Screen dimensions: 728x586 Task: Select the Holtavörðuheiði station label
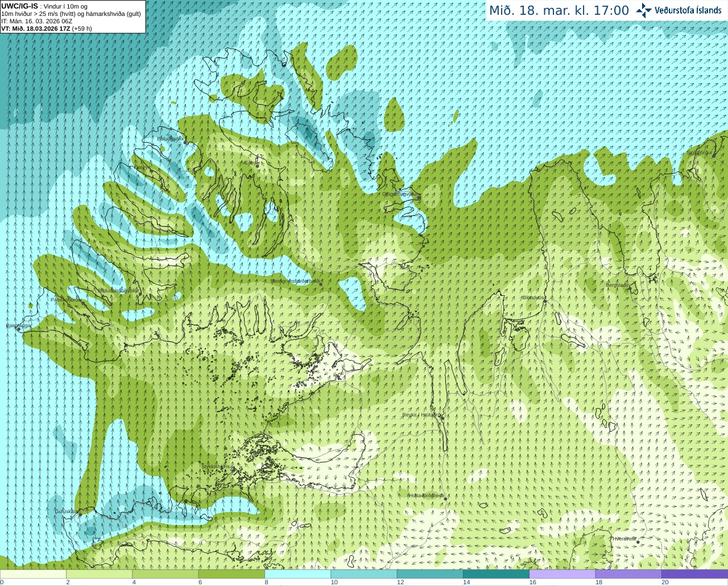tap(426, 496)
